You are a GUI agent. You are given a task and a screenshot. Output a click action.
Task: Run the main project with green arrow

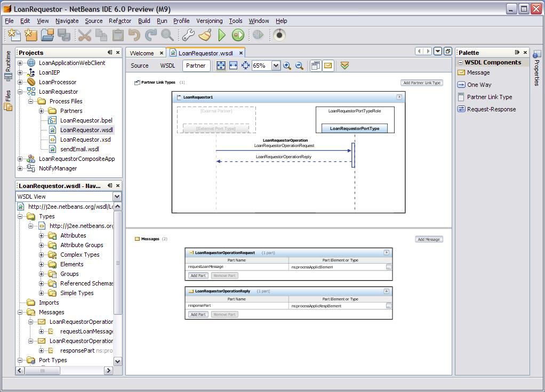[222, 35]
